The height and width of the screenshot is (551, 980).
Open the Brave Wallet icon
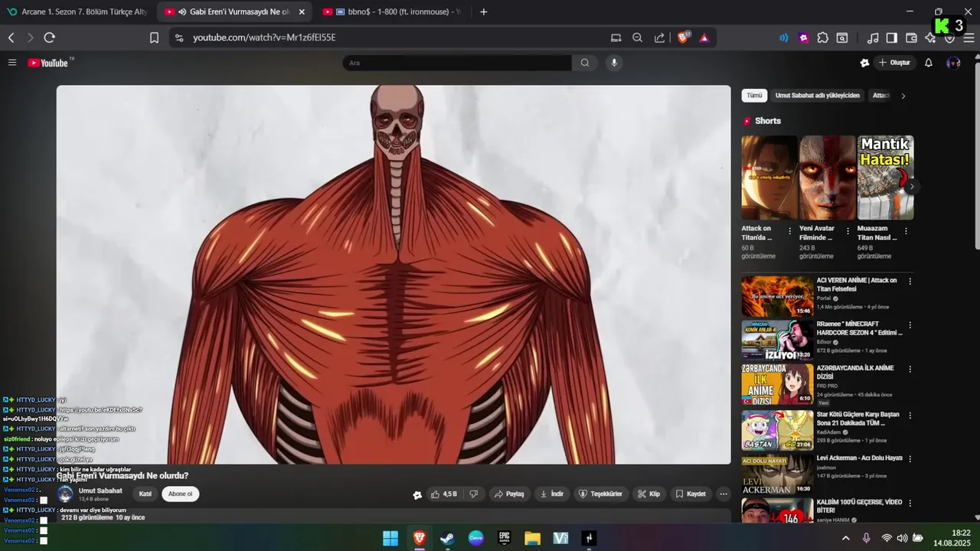pos(911,37)
